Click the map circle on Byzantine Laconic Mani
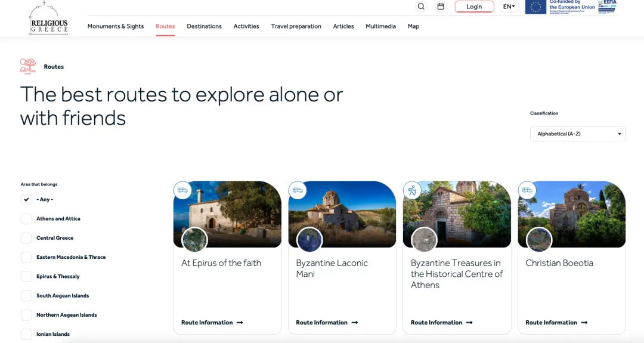The height and width of the screenshot is (343, 644). (x=309, y=240)
